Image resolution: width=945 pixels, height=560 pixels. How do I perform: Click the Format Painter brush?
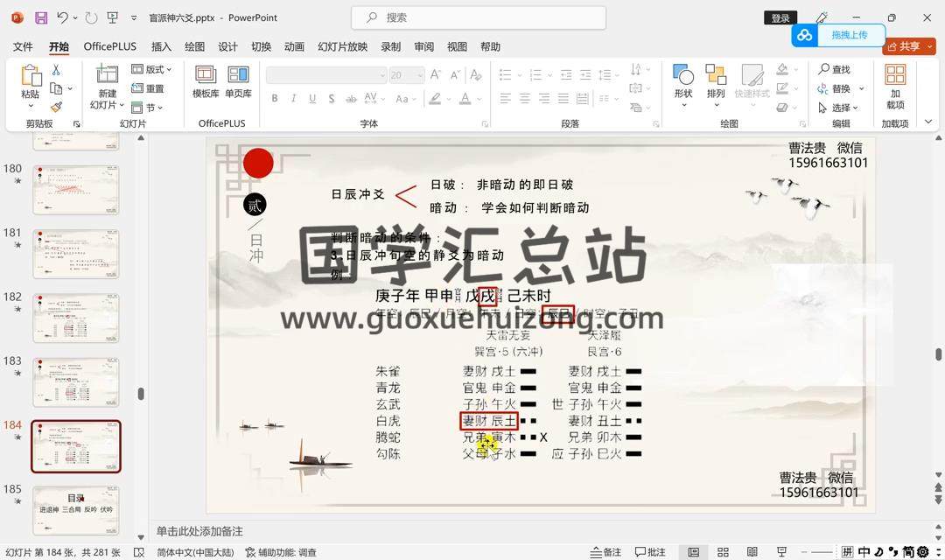(x=56, y=108)
